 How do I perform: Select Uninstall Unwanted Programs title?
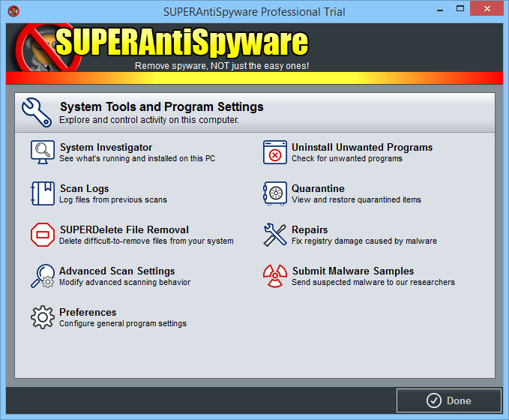pos(362,148)
